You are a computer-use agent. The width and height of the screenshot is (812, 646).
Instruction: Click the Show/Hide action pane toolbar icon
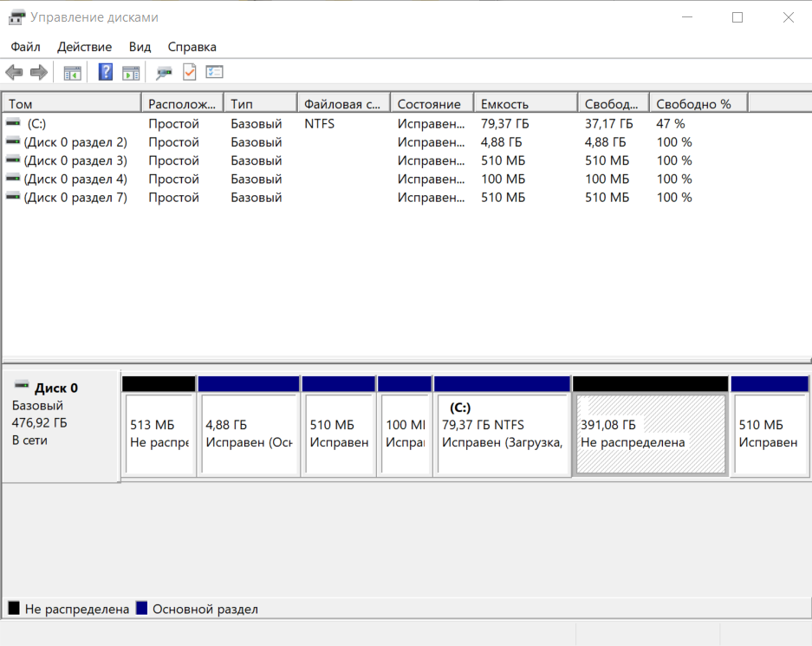[x=131, y=72]
